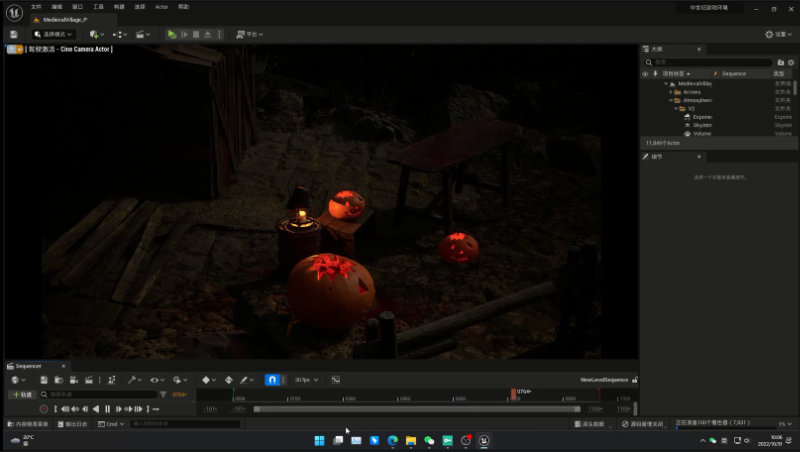The image size is (800, 452).
Task: Start Play in Editor with green play button
Action: pos(172,34)
